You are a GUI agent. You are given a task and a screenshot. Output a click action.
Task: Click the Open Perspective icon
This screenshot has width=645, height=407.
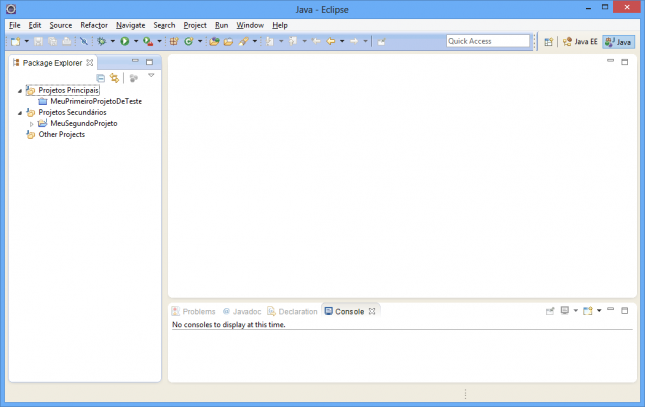point(549,42)
